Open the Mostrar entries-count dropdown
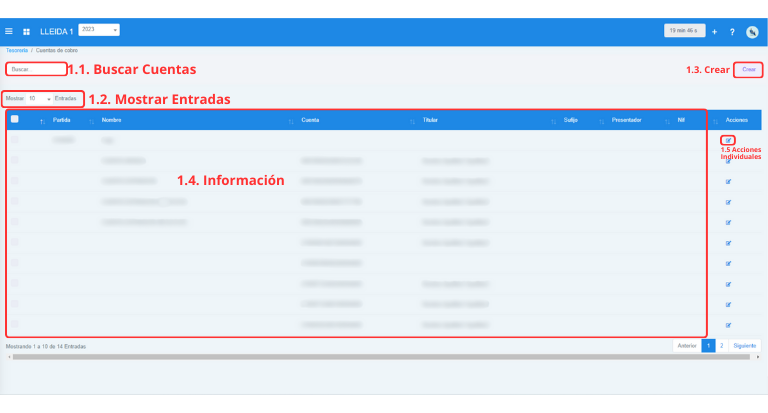The width and height of the screenshot is (768, 413). 39,99
